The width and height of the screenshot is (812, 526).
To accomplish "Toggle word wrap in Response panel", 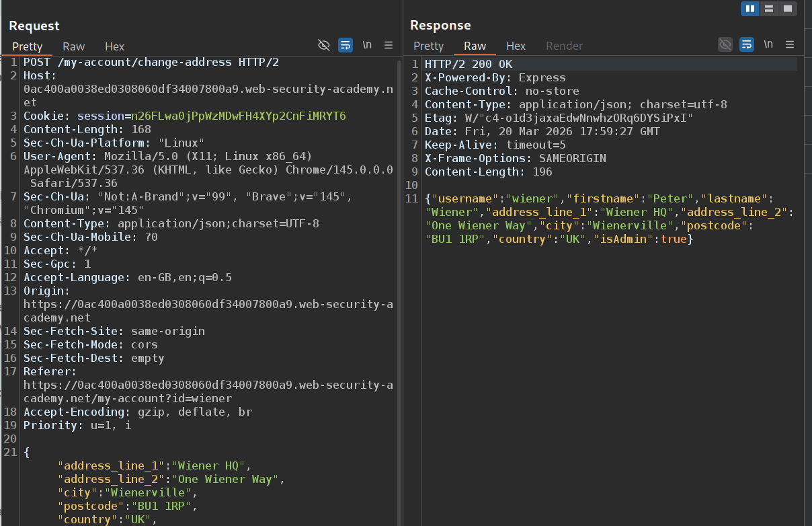I will pos(746,44).
